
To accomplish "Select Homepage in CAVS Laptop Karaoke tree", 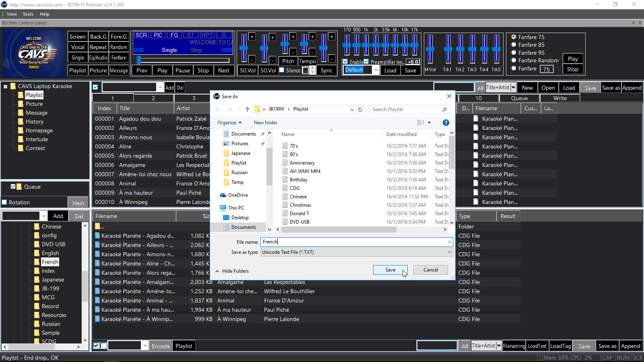I will [x=39, y=130].
